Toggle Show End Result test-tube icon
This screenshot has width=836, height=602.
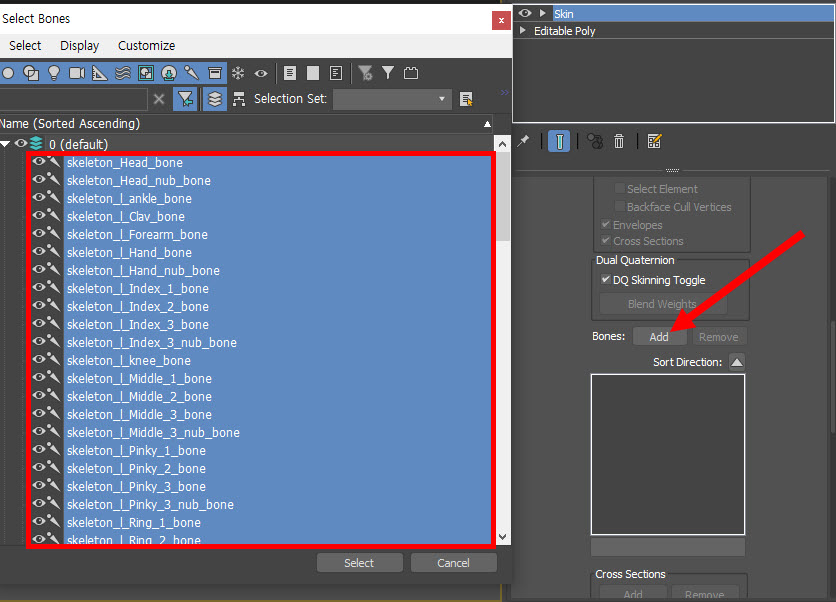(x=559, y=141)
